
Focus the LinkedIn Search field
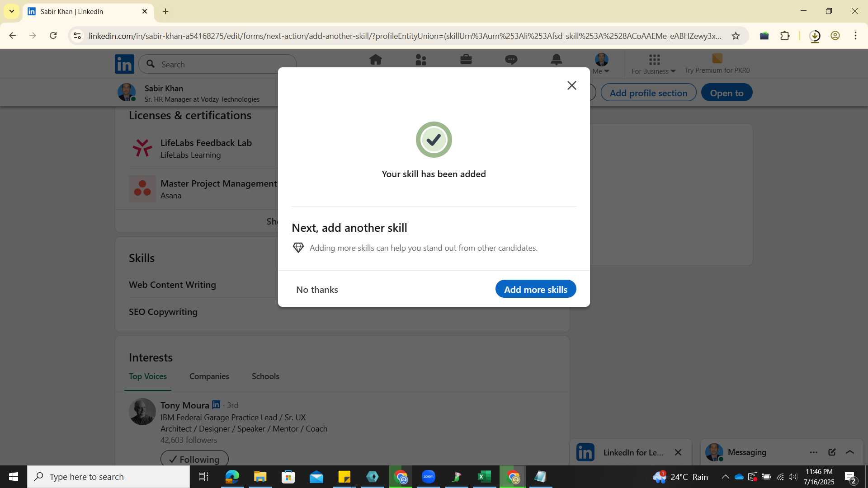point(217,64)
